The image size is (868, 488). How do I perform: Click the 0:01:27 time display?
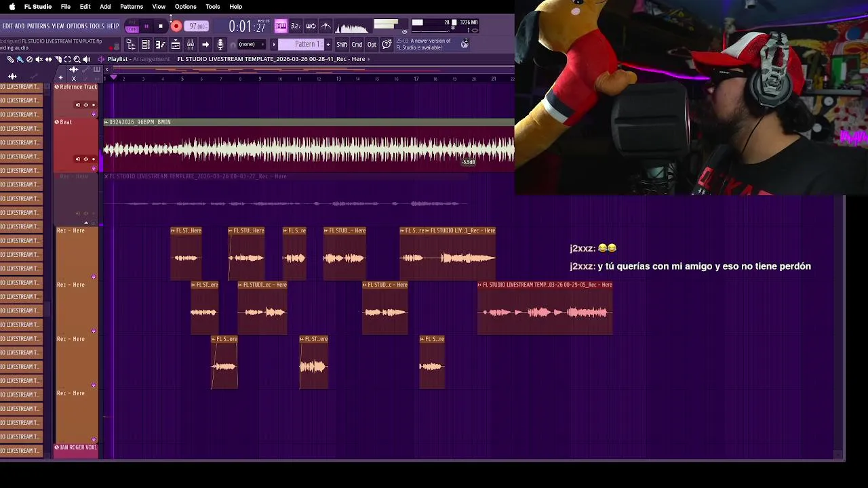pyautogui.click(x=247, y=26)
